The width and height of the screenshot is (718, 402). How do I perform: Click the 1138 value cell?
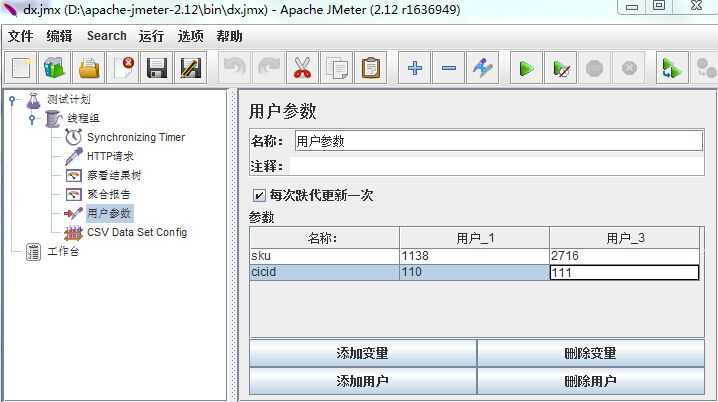(474, 255)
